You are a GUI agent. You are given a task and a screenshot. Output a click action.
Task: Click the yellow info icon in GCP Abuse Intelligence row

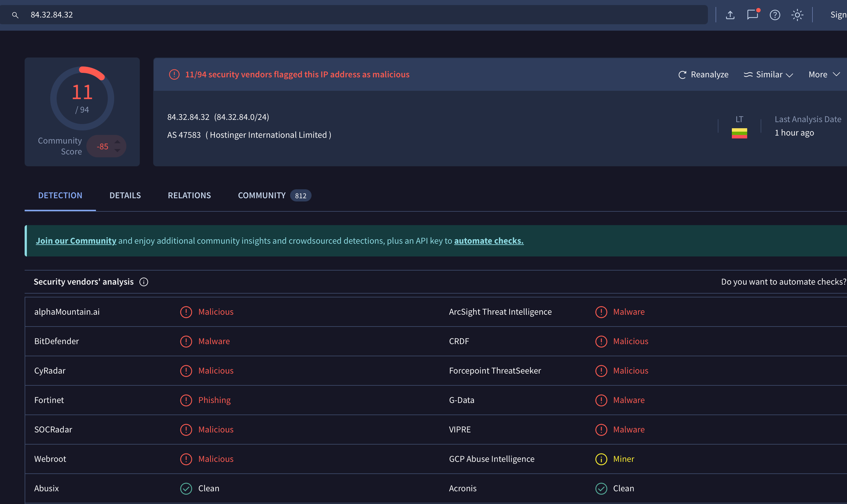(601, 459)
